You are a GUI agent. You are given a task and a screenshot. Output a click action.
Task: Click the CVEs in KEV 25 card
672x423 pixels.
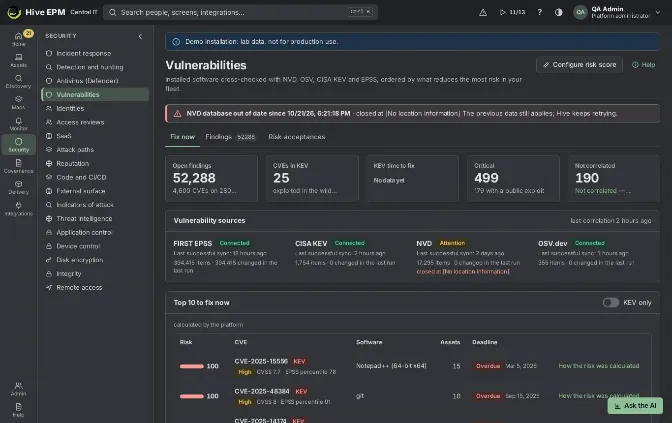pos(312,178)
